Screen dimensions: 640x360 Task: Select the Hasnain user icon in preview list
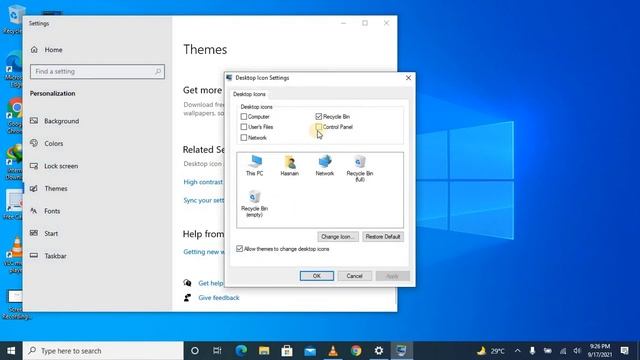pyautogui.click(x=289, y=165)
